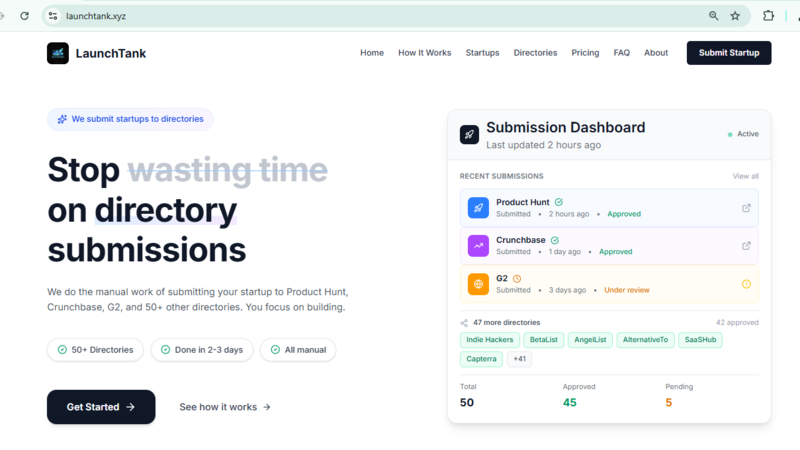This screenshot has width=800, height=450.
Task: Click the orange G2 globe icon
Action: 478,284
